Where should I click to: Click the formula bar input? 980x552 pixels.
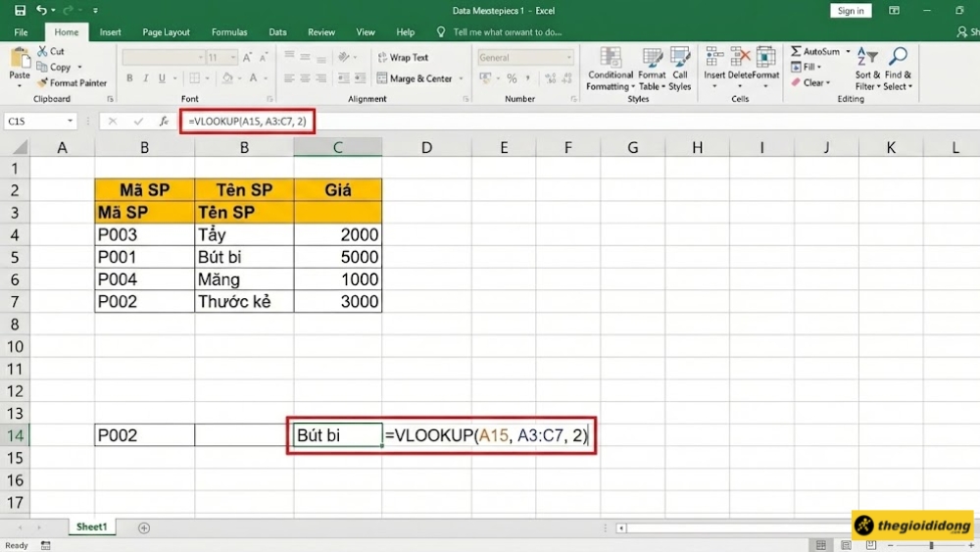point(578,122)
